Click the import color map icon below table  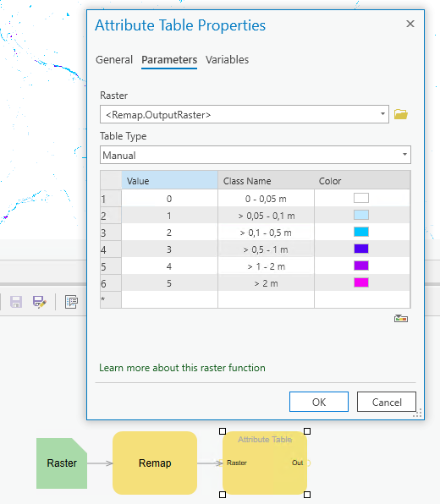[401, 318]
